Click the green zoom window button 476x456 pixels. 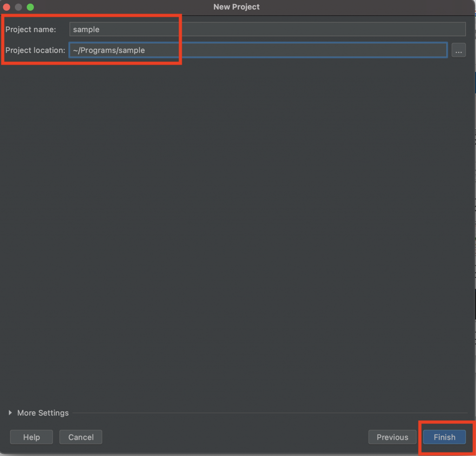point(30,7)
